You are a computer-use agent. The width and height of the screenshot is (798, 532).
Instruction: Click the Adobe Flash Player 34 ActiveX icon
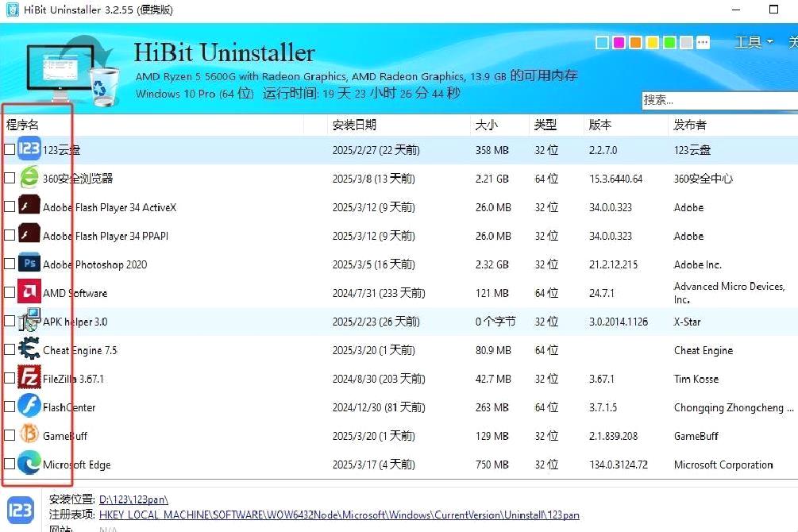pyautogui.click(x=29, y=206)
